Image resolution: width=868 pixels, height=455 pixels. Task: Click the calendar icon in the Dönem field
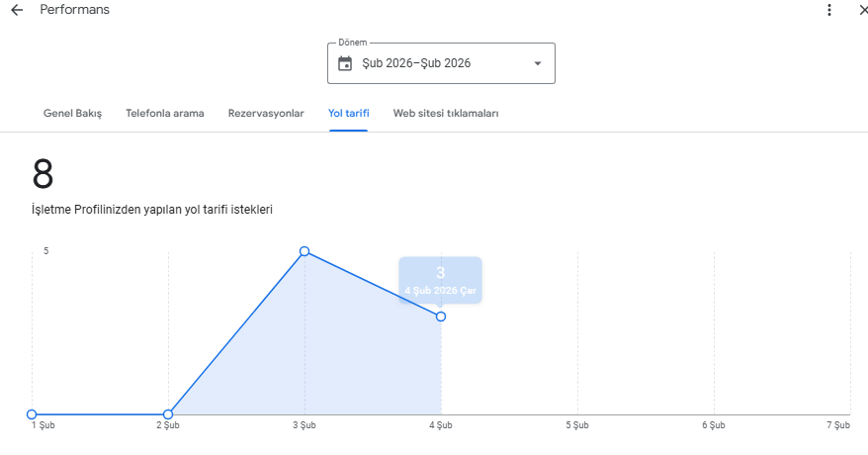[345, 63]
